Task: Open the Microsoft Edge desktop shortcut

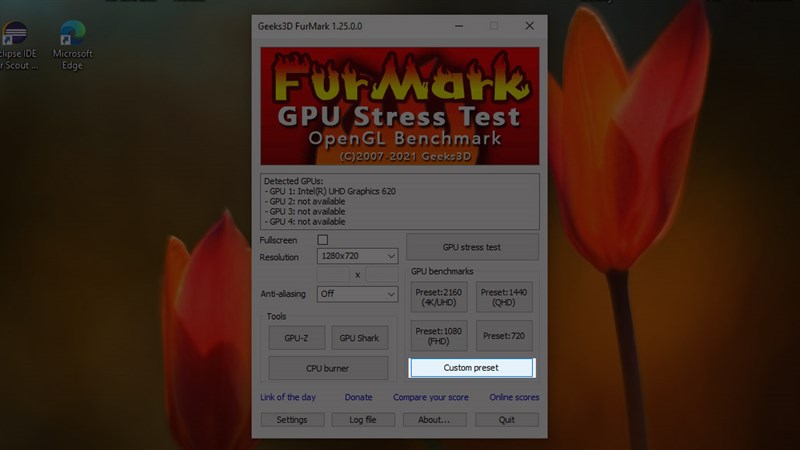Action: (72, 45)
